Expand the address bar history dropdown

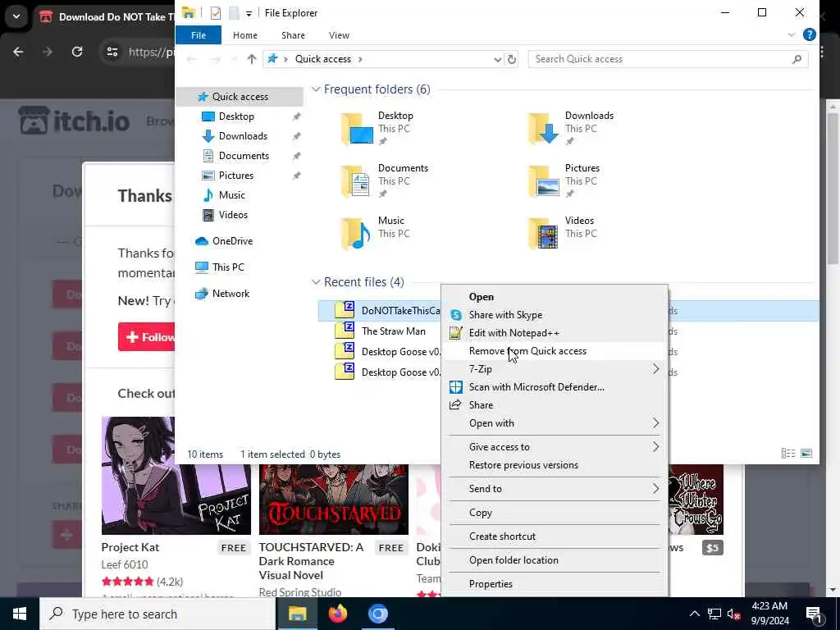498,59
